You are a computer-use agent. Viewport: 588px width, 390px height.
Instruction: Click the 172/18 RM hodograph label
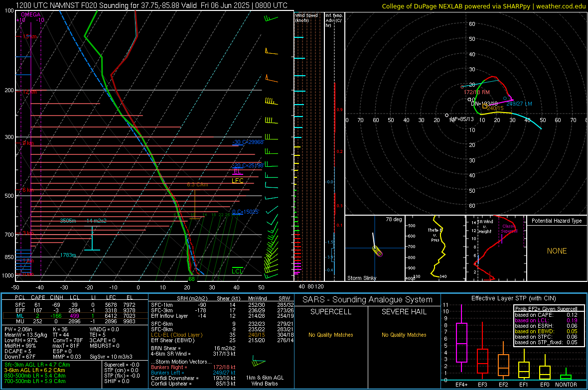tap(476, 92)
